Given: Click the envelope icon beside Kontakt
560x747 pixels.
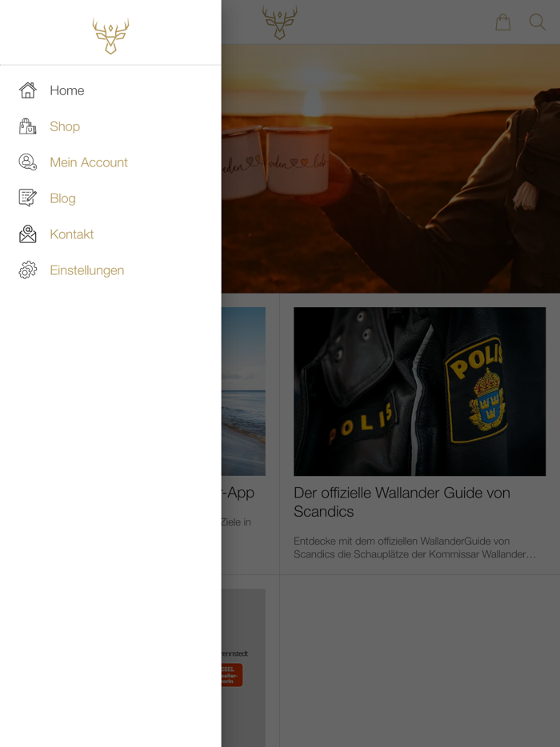Looking at the screenshot, I should click(28, 234).
